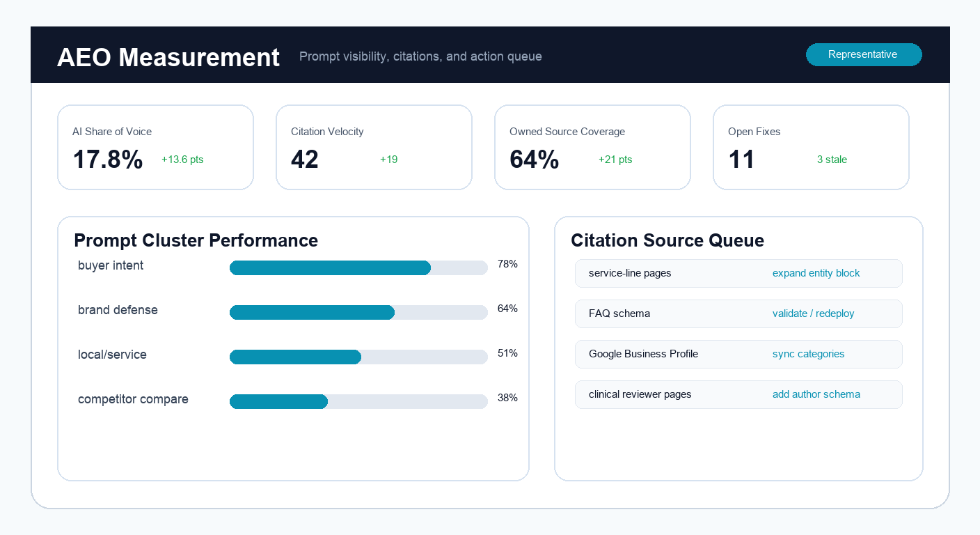Select the service-line pages queue row
The width and height of the screenshot is (980, 535).
point(738,273)
